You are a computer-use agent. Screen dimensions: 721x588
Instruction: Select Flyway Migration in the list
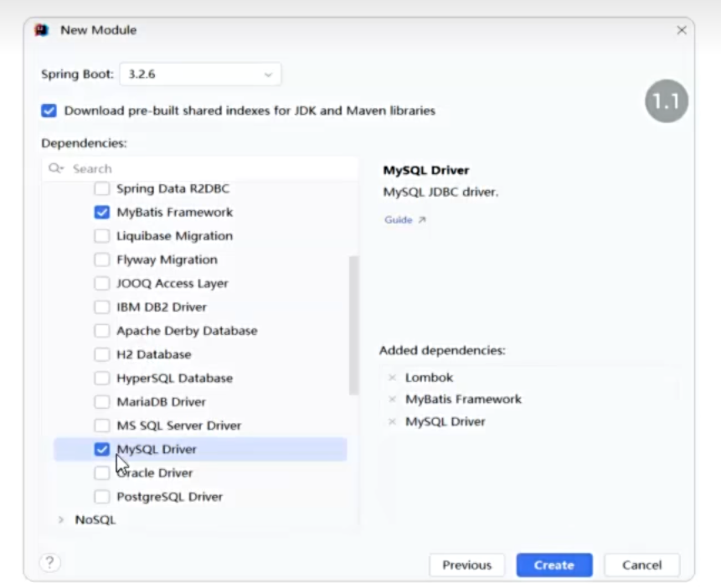coord(167,260)
